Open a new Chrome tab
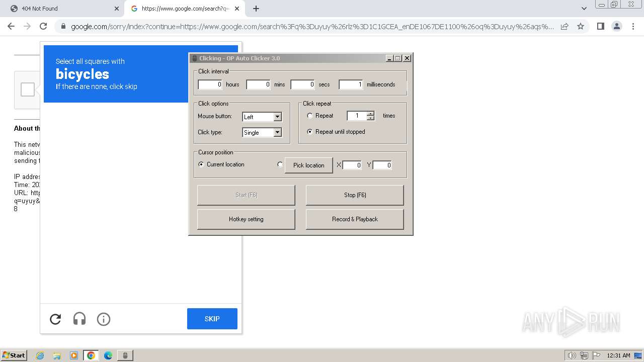Image resolution: width=644 pixels, height=362 pixels. click(x=256, y=9)
